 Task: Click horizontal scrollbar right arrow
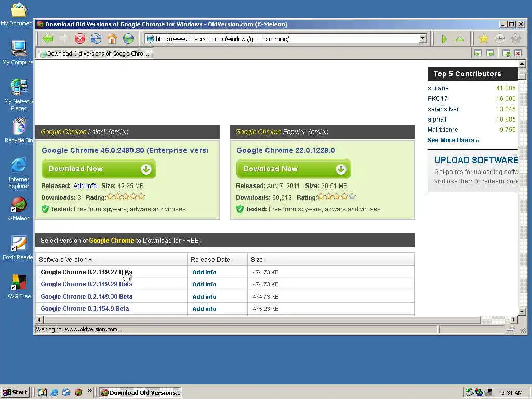pos(514,320)
